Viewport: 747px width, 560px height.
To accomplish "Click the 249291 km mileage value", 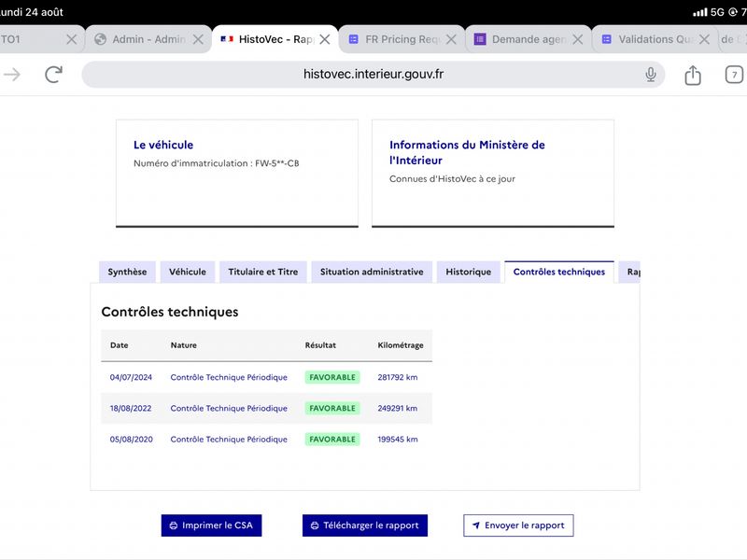I will click(398, 408).
